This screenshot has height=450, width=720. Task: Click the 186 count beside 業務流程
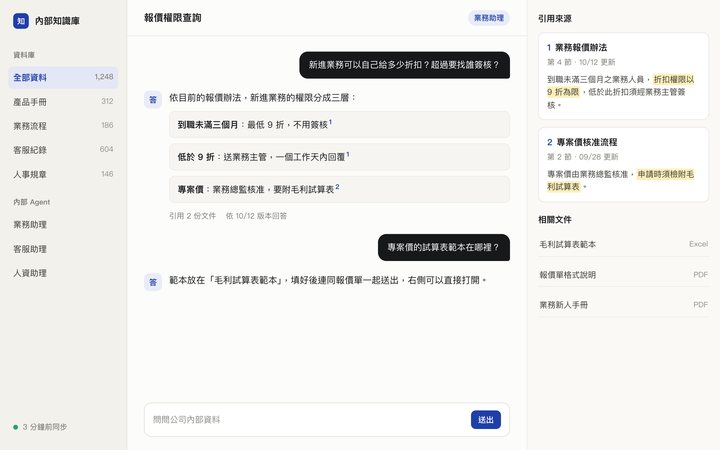(x=107, y=125)
